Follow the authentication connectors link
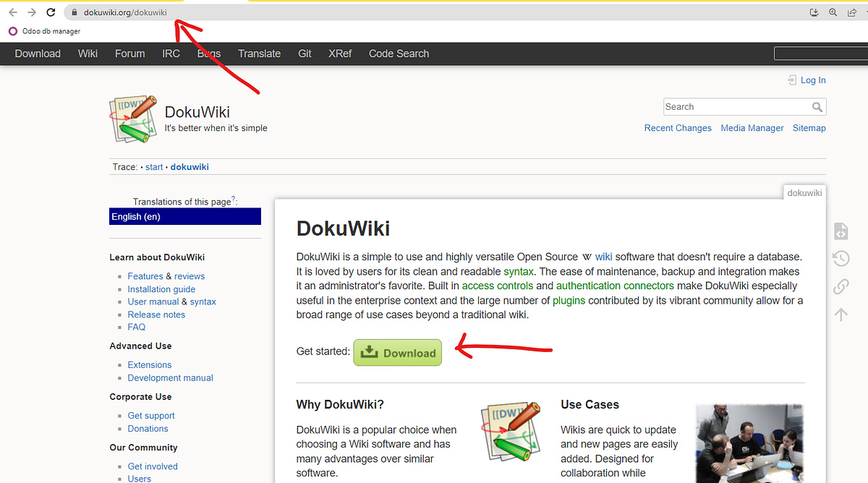This screenshot has height=483, width=868. tap(615, 286)
